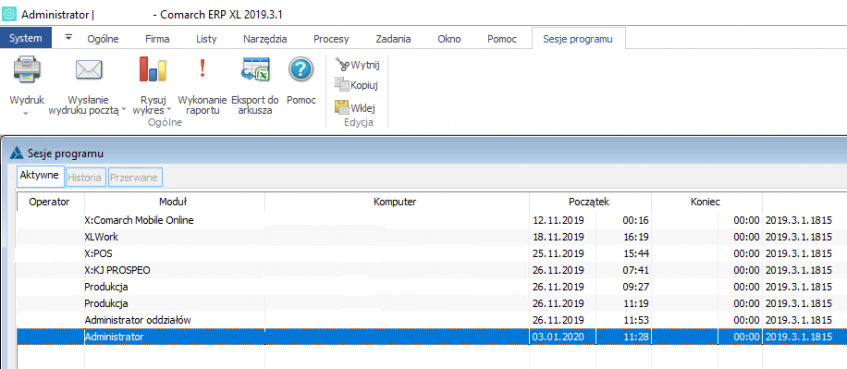Open the Zadania ribbon tab
847x369 pixels.
393,39
